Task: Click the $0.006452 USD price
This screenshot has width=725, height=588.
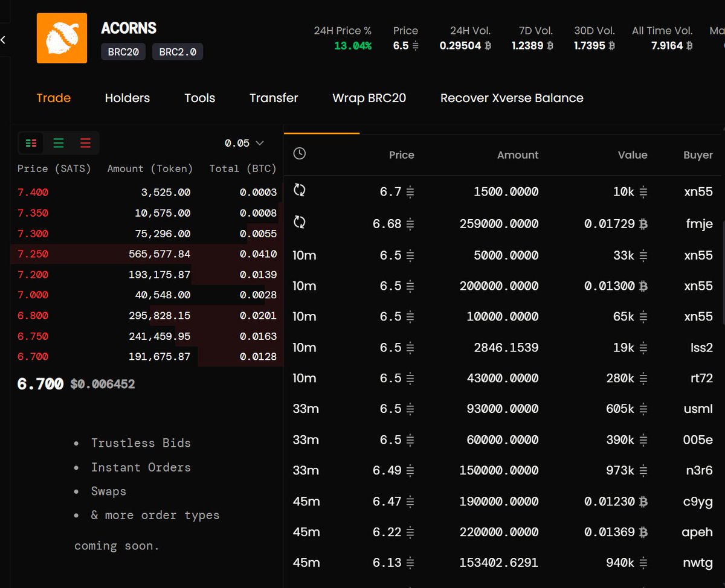Action: [x=103, y=384]
